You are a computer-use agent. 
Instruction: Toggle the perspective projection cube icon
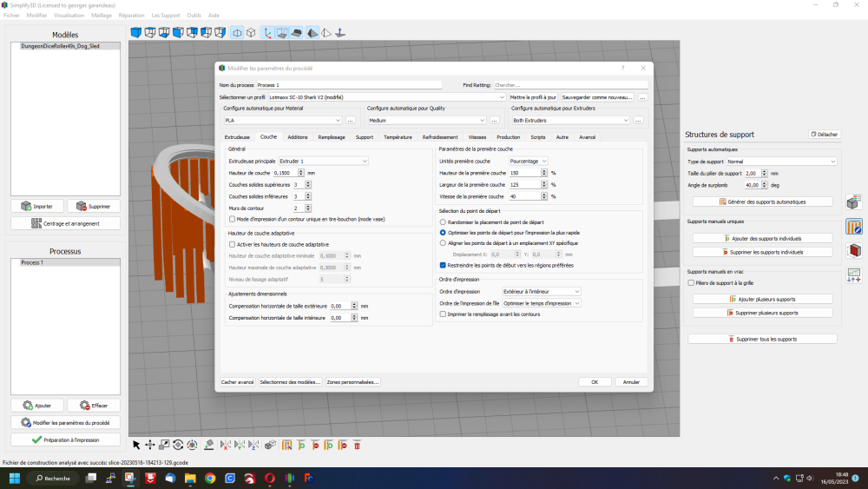tap(237, 33)
